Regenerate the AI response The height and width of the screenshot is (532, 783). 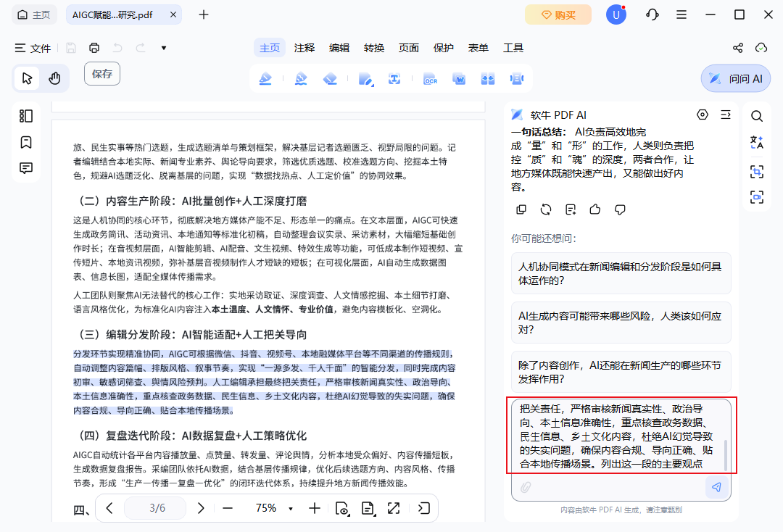point(546,209)
